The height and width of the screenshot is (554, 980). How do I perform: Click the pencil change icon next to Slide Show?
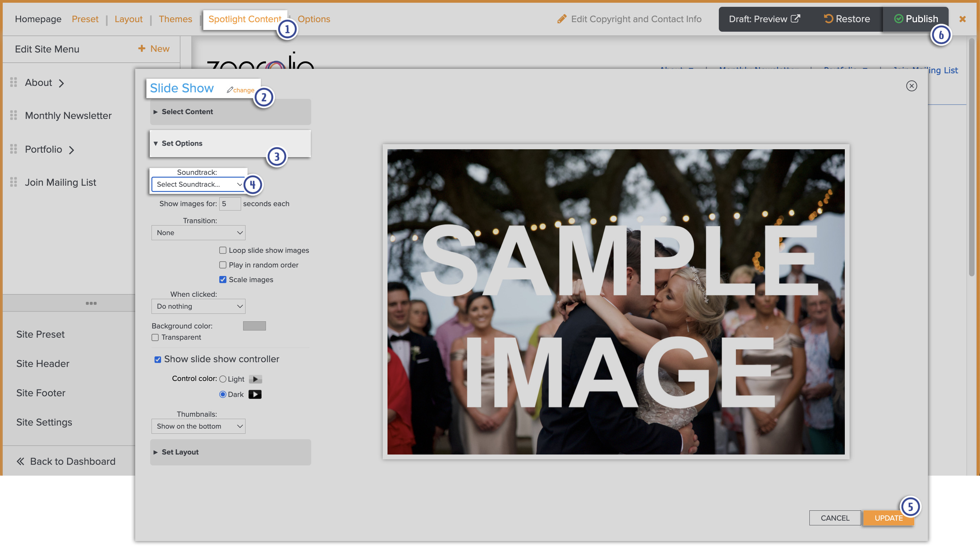[230, 90]
